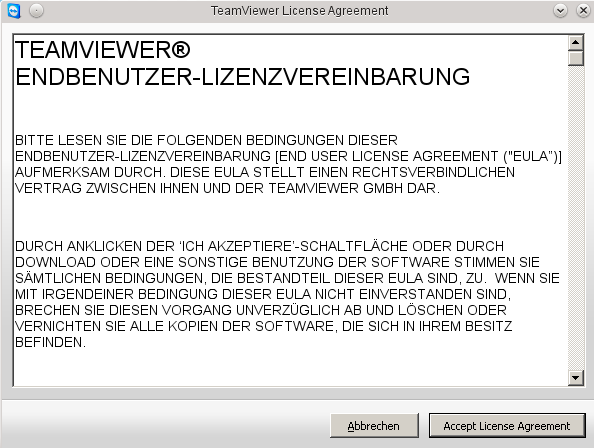
Task: Click the vertical scrollbar thumb
Action: [x=576, y=58]
